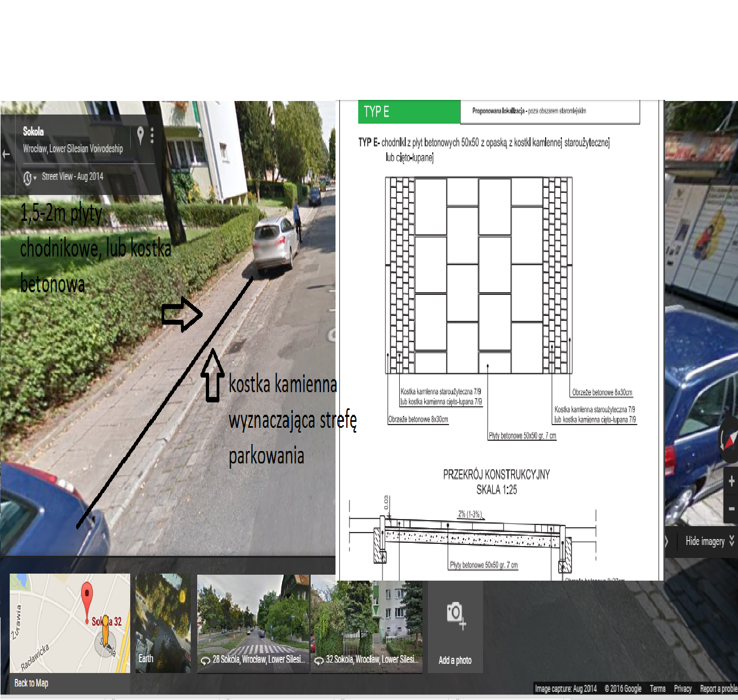Click the PRZEKRÓJ KONSTRUKCYJNY heading

pos(497,475)
